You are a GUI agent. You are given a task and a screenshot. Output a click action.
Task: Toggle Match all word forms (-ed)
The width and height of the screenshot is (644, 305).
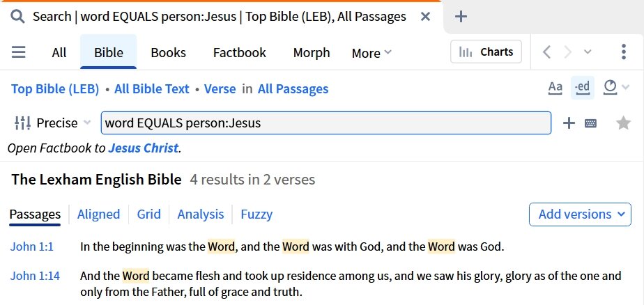(583, 88)
